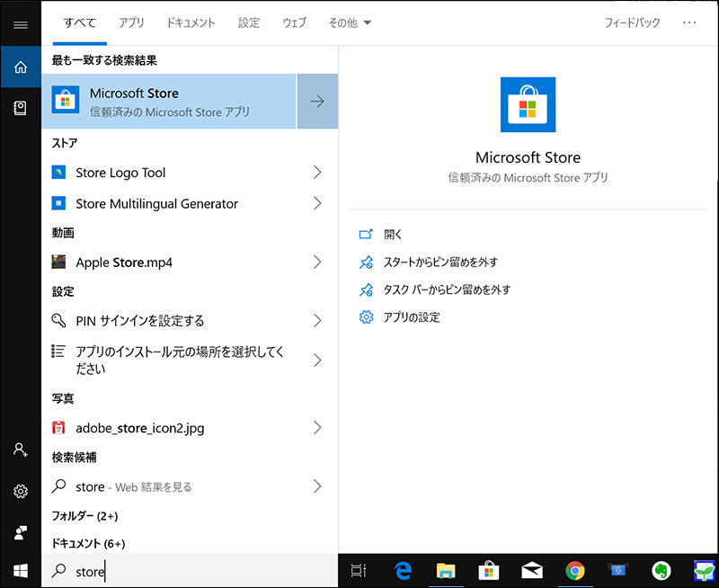Switch to the アプリ tab
719x588 pixels.
tap(131, 22)
